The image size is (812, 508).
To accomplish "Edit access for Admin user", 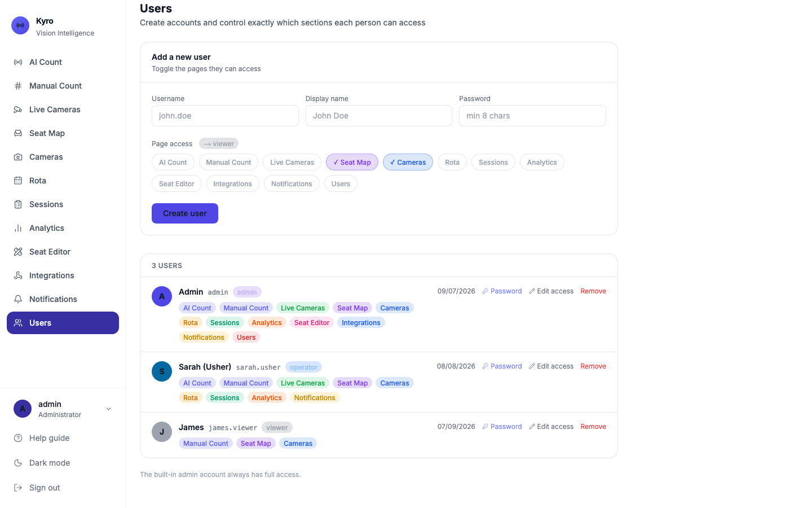I will pos(551,291).
